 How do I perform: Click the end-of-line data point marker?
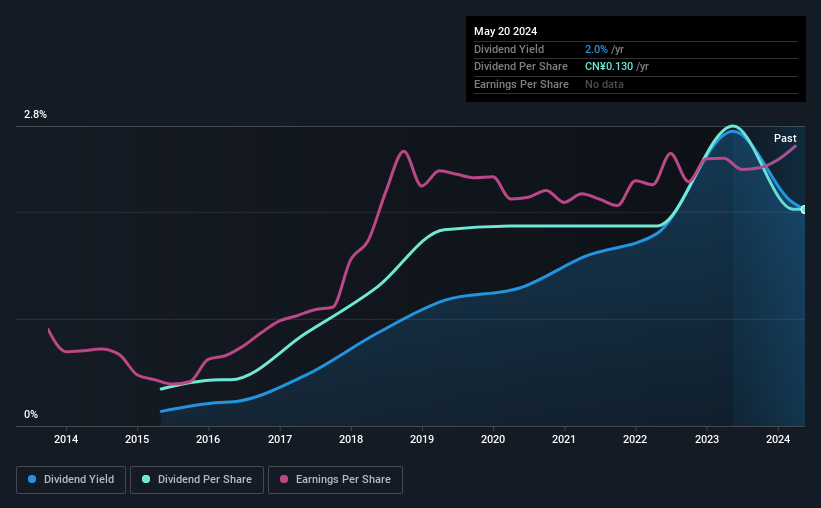804,209
